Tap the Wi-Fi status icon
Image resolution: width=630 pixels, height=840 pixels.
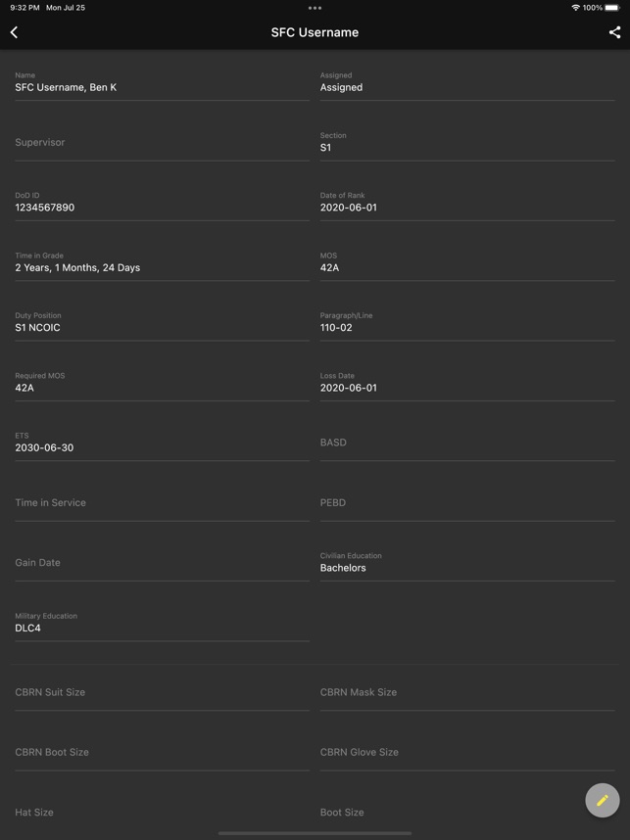click(x=575, y=8)
